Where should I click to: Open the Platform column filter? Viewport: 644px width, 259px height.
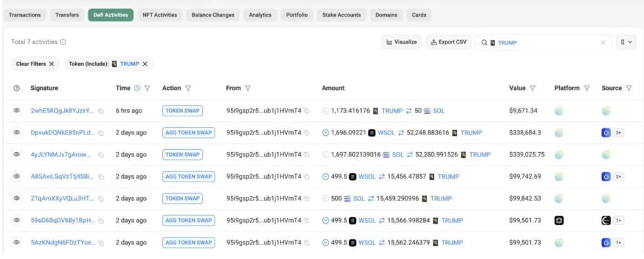587,88
